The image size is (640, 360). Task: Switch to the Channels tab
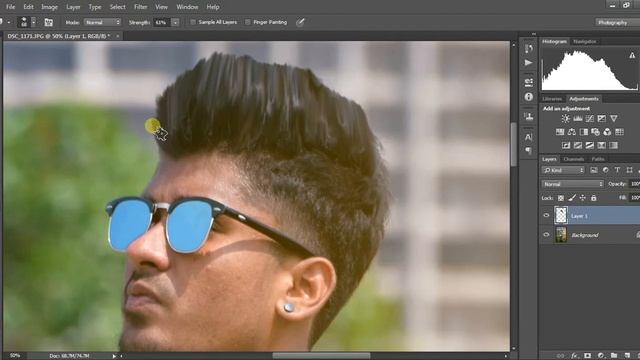pyautogui.click(x=573, y=159)
